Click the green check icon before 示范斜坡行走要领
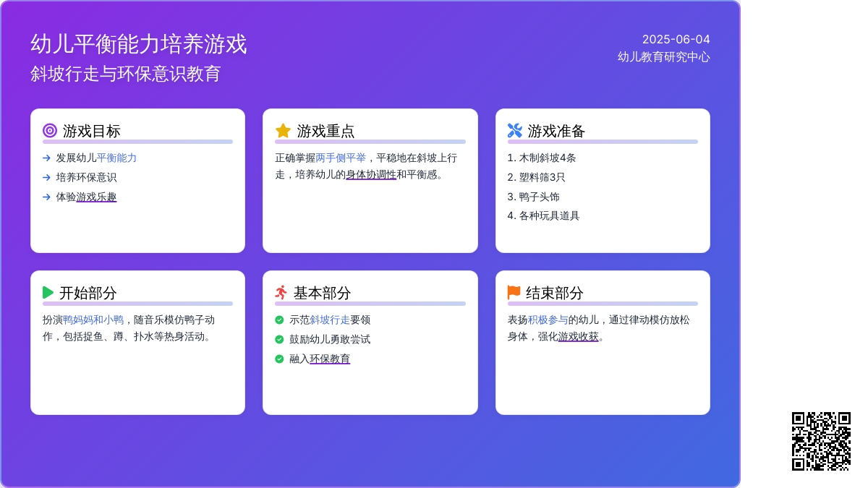Viewport: 868px width, 488px height. pyautogui.click(x=279, y=320)
